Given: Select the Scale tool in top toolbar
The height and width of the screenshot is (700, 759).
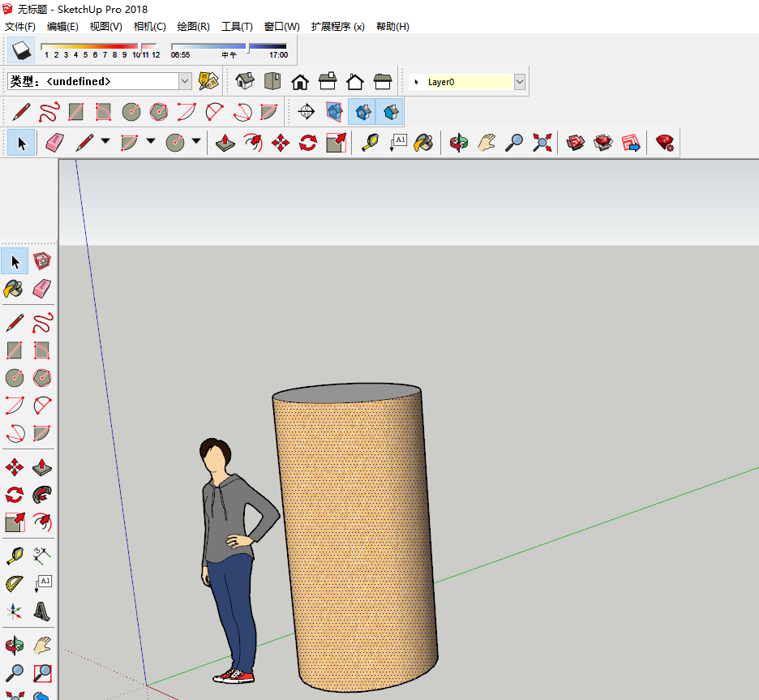Looking at the screenshot, I should pyautogui.click(x=336, y=143).
